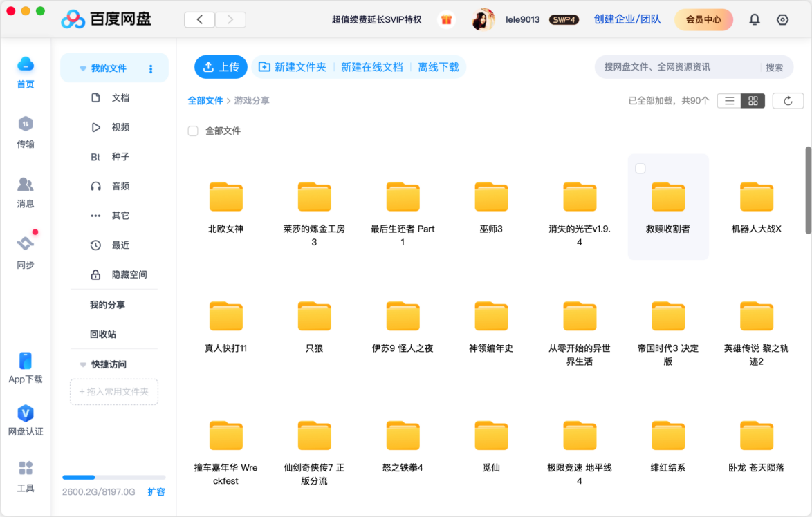This screenshot has width=812, height=517.
Task: Open the 消息 messages icon
Action: (x=26, y=185)
